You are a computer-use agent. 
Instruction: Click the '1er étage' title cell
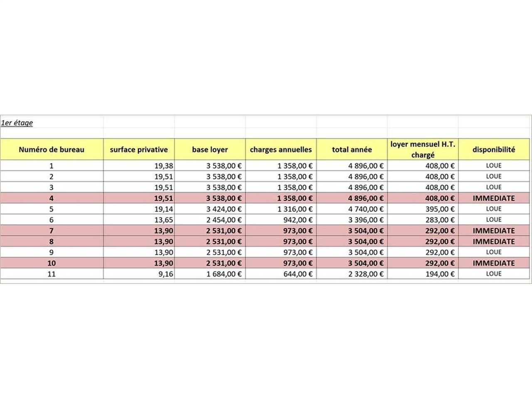(17, 123)
